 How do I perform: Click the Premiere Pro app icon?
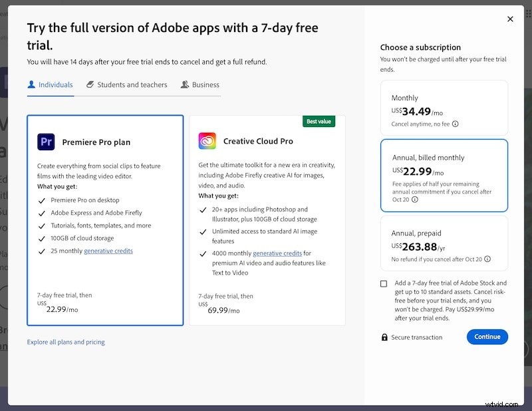pyautogui.click(x=46, y=142)
